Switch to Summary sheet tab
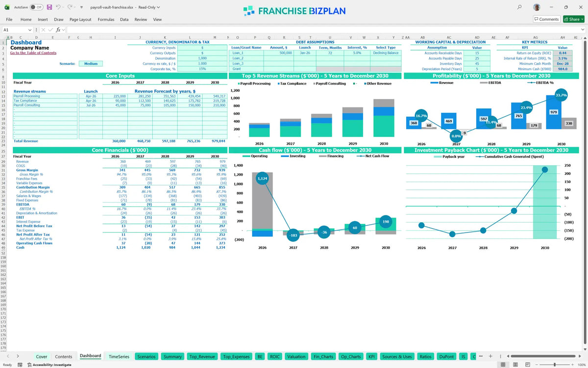The height and width of the screenshot is (368, 588). (172, 356)
